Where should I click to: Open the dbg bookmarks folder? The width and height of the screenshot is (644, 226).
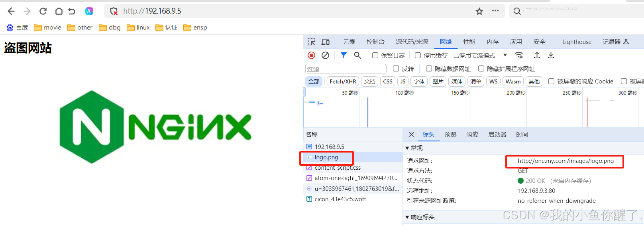click(110, 27)
